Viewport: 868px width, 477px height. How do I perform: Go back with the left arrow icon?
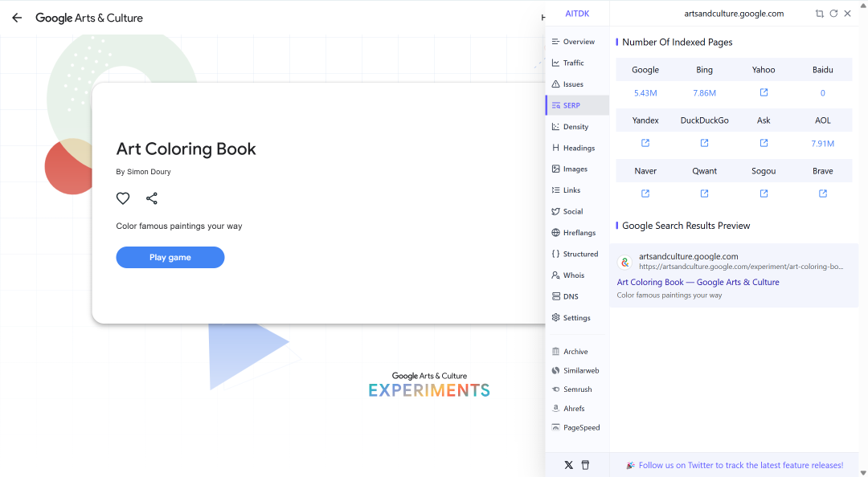17,18
